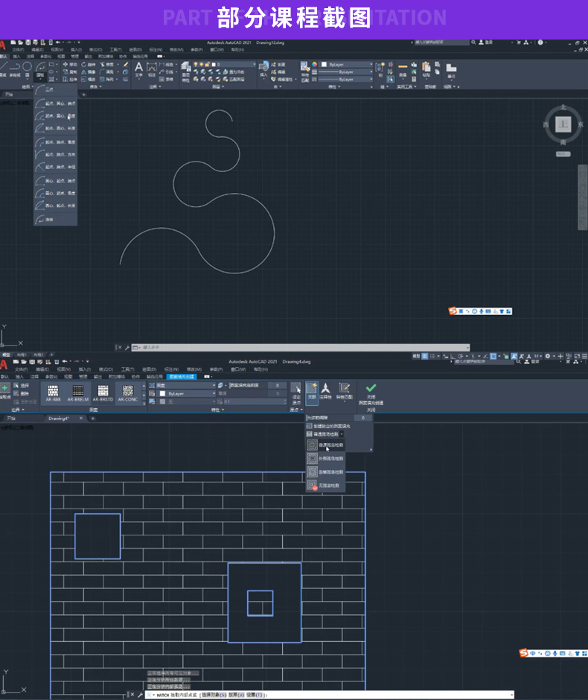
Task: Toggle the current layer freeze sun icon
Action: coord(202,64)
